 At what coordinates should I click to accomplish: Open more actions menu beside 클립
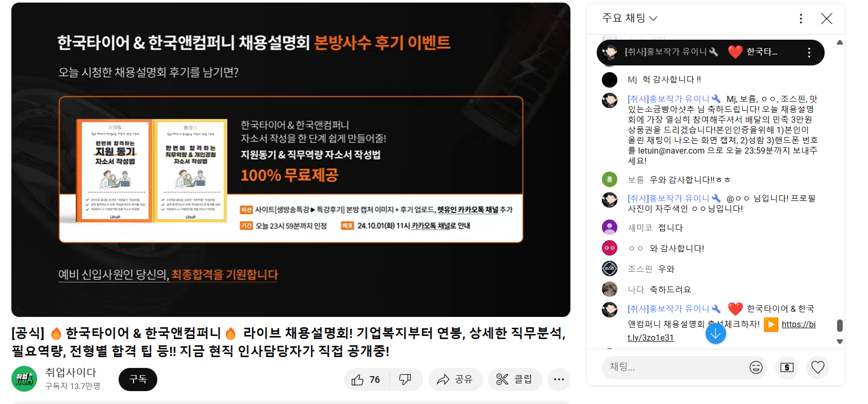click(x=559, y=380)
